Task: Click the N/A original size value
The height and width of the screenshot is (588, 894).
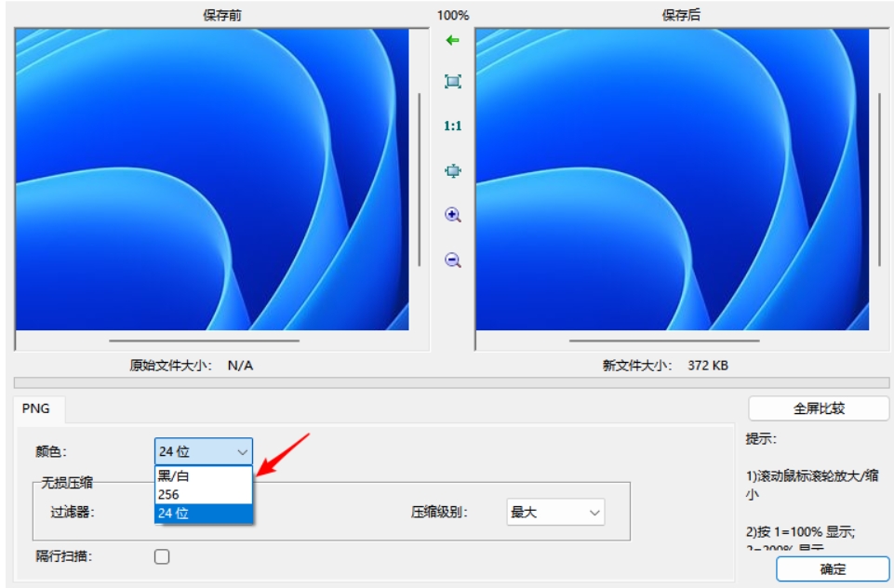Action: 240,366
